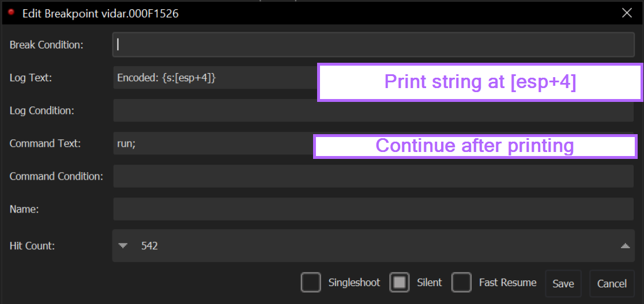Click the "Command Condition:" label text

coord(57,176)
